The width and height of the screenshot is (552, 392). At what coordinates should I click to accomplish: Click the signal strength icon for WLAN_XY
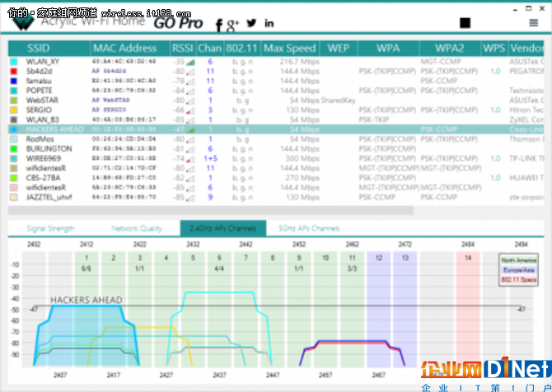190,63
